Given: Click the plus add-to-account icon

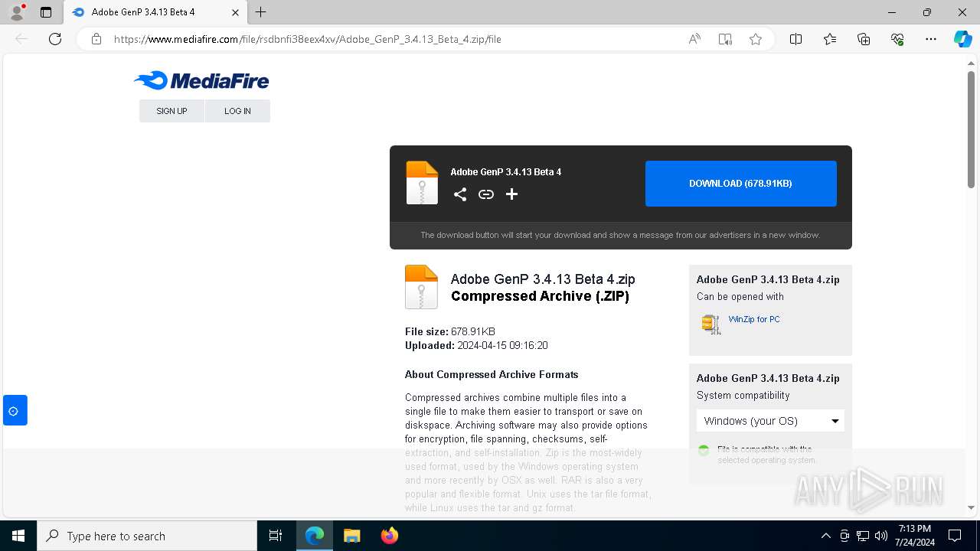Looking at the screenshot, I should [x=512, y=194].
